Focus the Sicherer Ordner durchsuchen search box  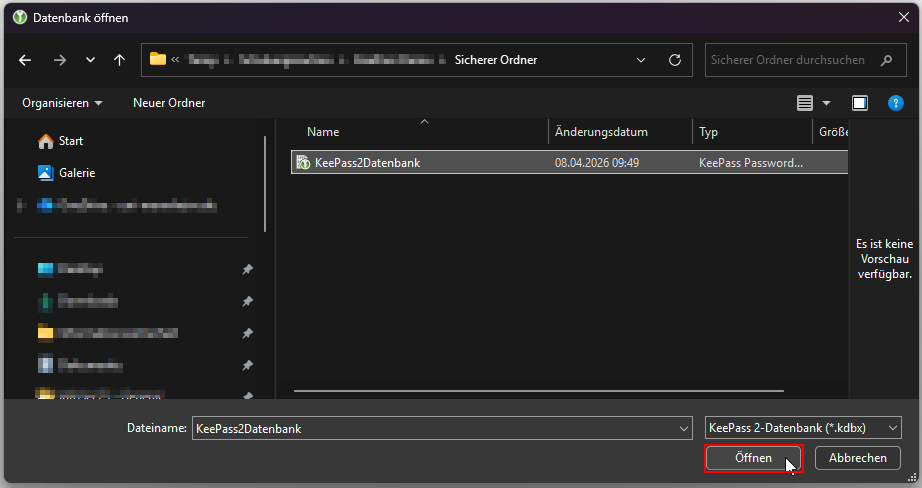pyautogui.click(x=806, y=60)
